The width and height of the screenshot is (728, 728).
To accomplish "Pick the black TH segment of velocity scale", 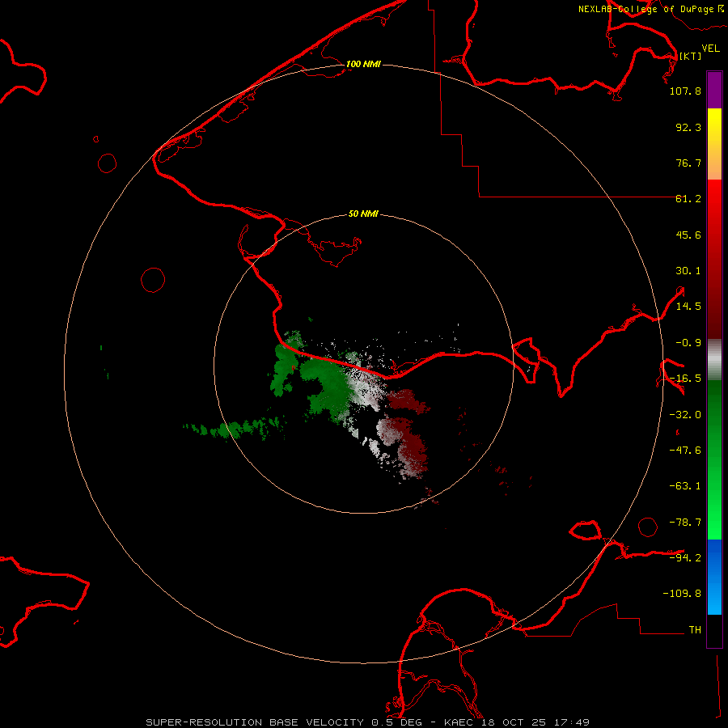I will tap(714, 630).
